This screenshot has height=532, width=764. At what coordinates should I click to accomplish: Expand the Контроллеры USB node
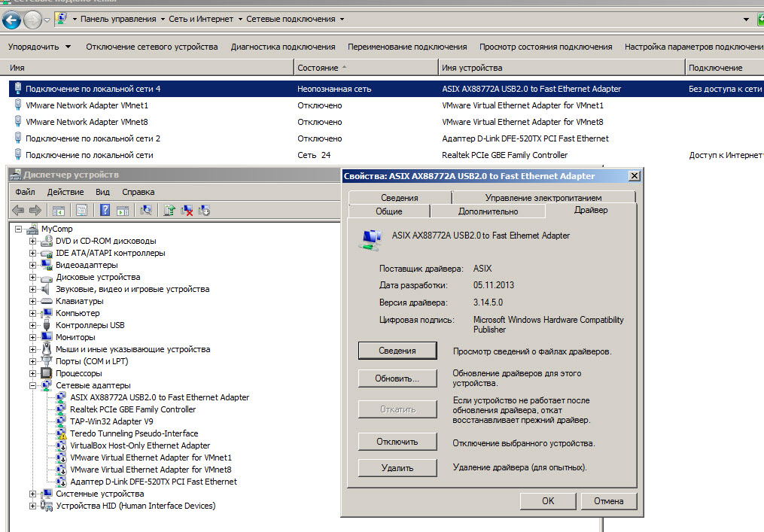[x=33, y=325]
